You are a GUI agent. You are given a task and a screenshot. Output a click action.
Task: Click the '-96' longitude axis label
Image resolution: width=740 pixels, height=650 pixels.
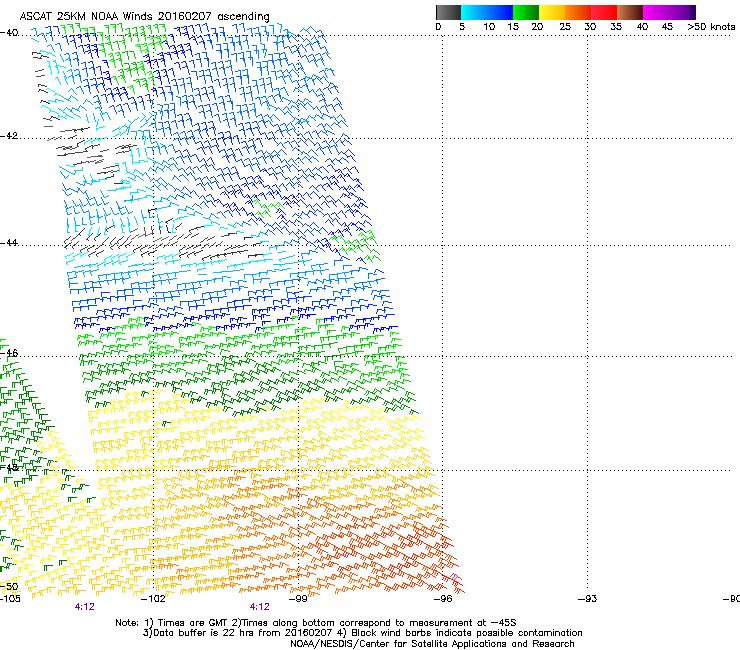pyautogui.click(x=443, y=599)
